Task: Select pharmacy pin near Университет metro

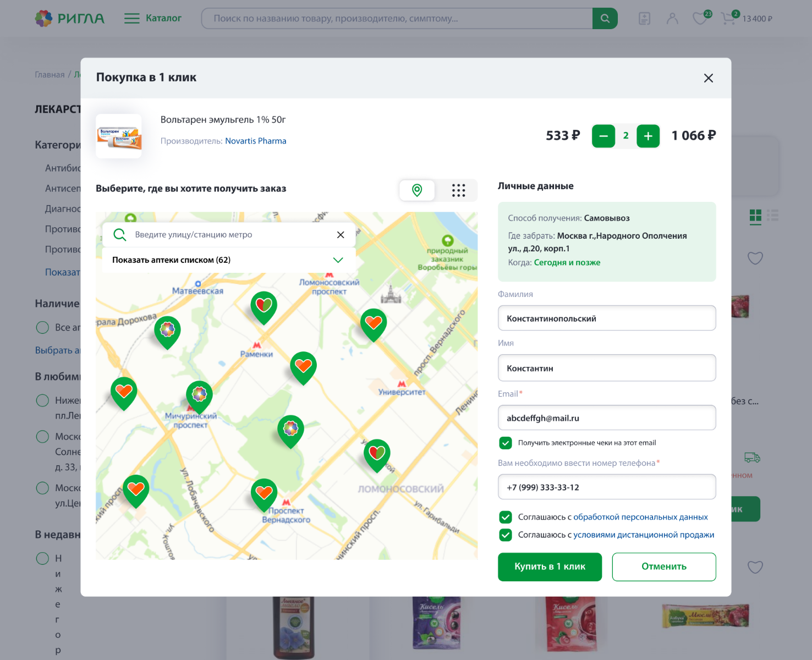Action: 374,323
